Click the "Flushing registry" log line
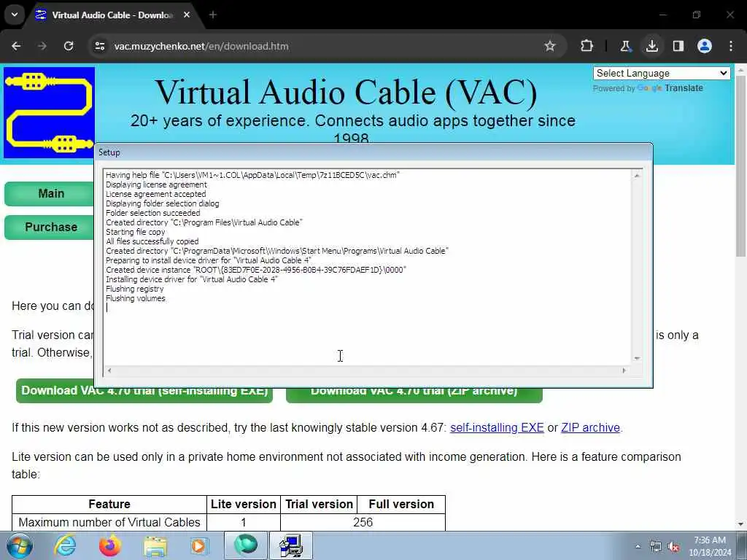This screenshot has width=747, height=560. click(x=134, y=289)
